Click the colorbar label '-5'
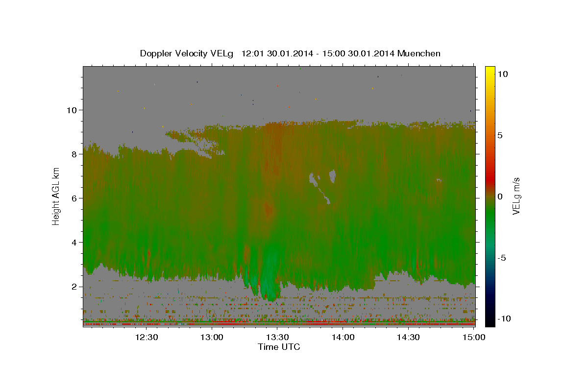This screenshot has height=392, width=588. [x=502, y=257]
